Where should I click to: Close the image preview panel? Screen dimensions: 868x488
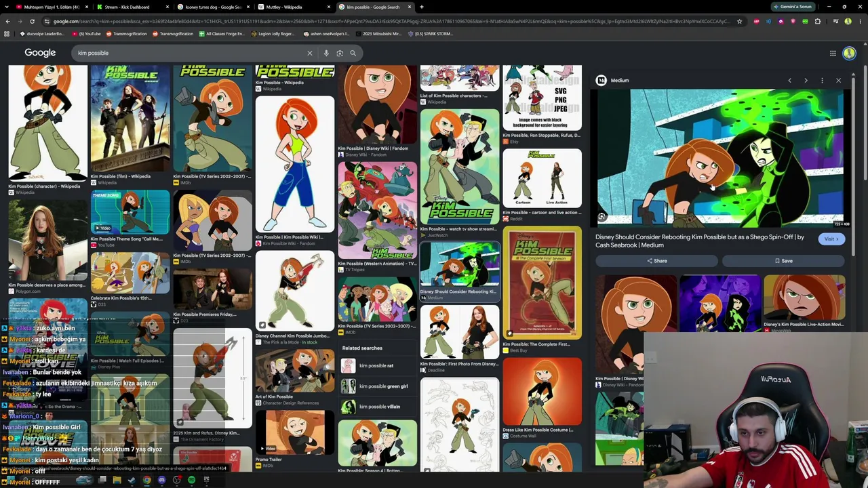click(838, 81)
